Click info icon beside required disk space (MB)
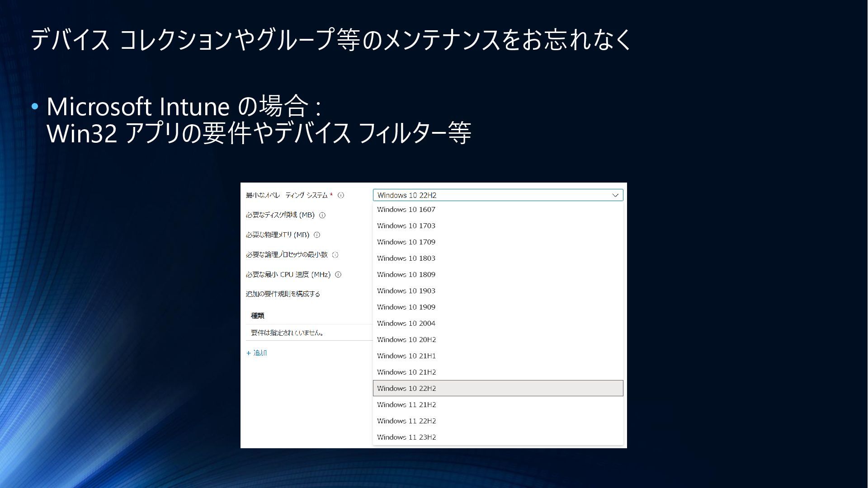Viewport: 868px width, 488px height. pos(322,215)
